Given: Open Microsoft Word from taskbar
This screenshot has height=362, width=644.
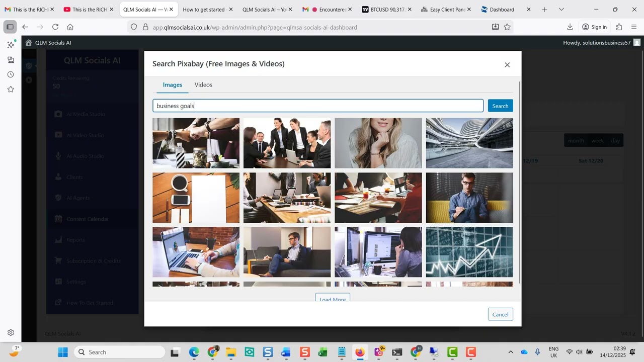Looking at the screenshot, I should [286, 352].
